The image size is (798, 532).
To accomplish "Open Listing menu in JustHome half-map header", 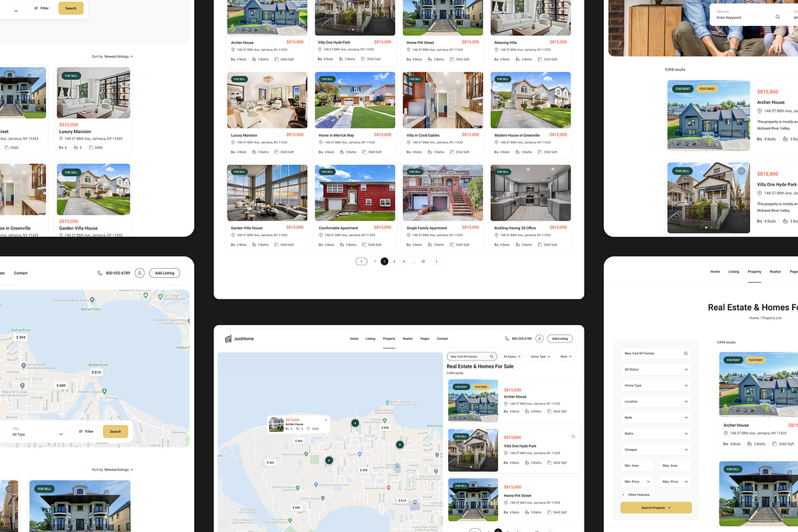I will click(x=370, y=338).
